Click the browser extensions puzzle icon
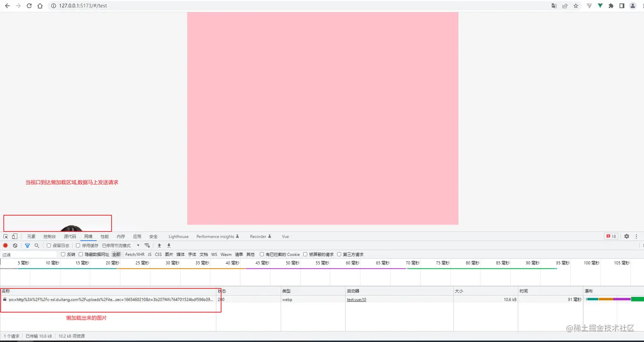Image resolution: width=644 pixels, height=342 pixels. (x=611, y=6)
